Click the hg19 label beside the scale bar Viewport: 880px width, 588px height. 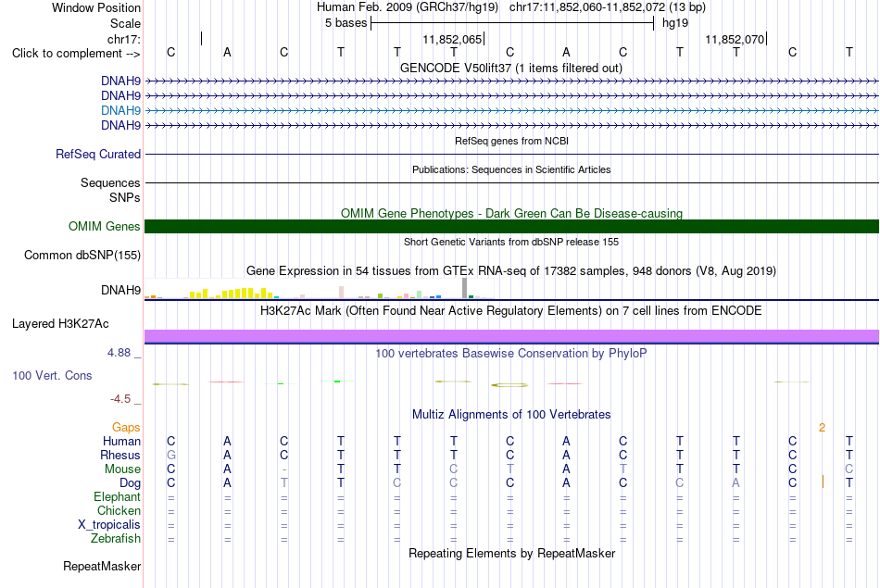[675, 23]
